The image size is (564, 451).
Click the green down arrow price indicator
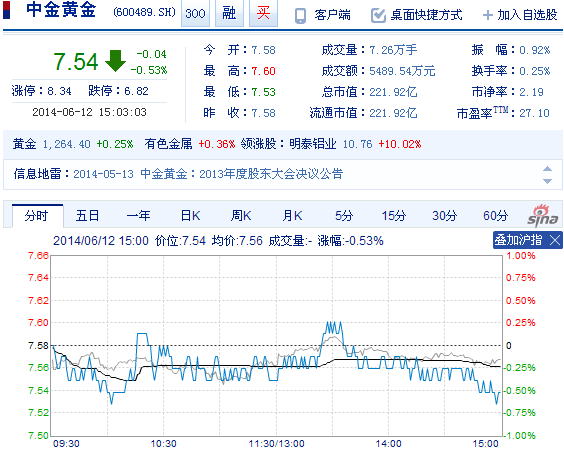coord(115,61)
